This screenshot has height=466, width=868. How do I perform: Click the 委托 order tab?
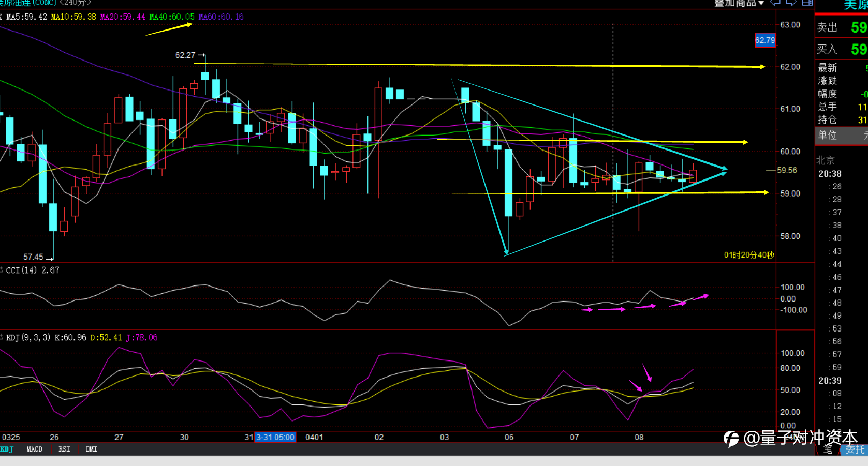[x=855, y=450]
